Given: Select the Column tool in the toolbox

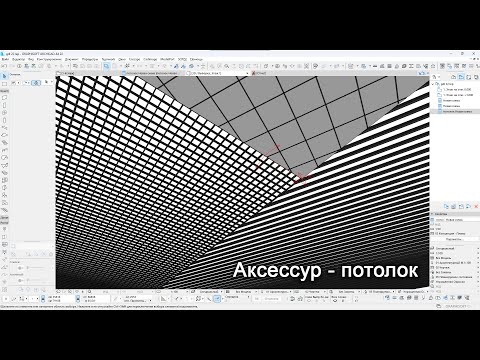Looking at the screenshot, I should [4, 120].
